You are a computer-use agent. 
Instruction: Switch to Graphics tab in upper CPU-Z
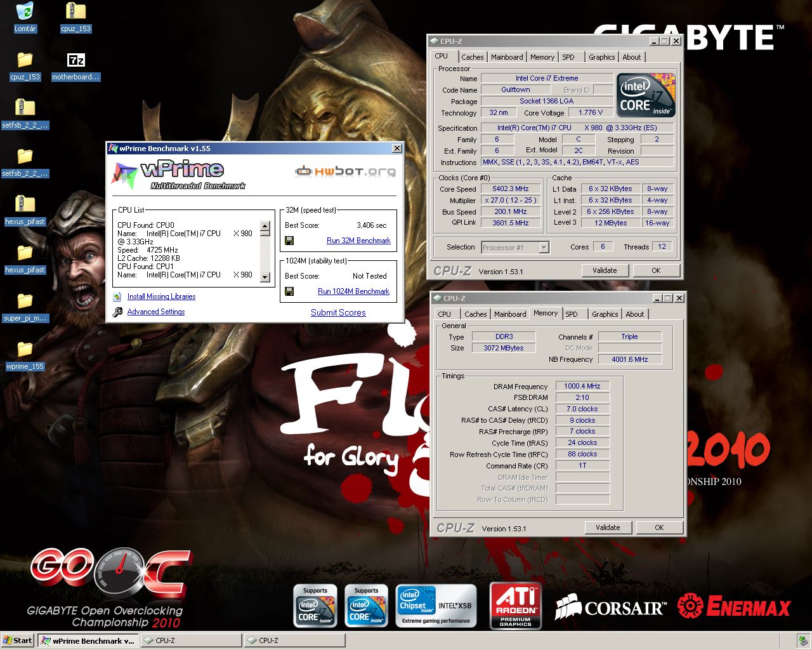(x=602, y=57)
